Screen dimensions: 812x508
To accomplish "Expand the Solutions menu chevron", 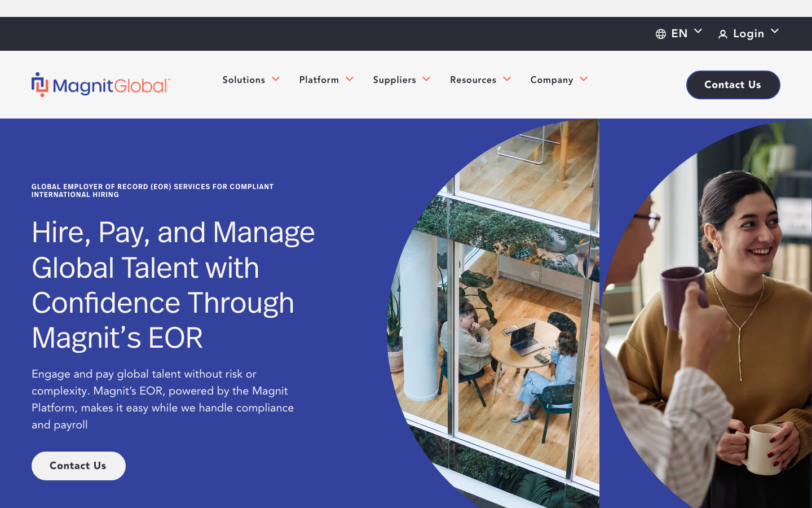I will click(276, 79).
